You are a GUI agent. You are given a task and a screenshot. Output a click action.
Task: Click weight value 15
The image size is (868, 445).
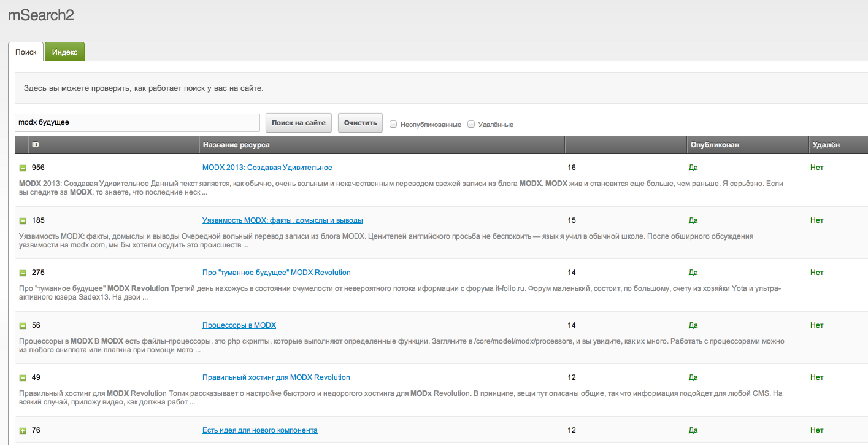(x=572, y=220)
